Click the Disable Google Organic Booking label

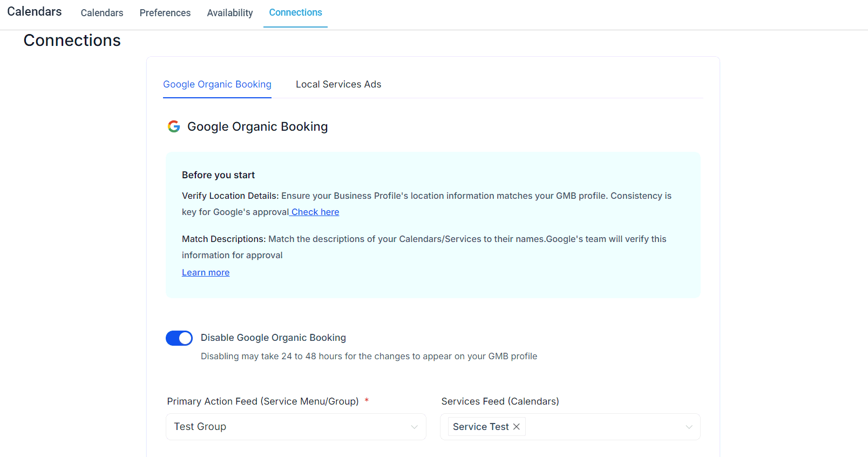pyautogui.click(x=273, y=338)
